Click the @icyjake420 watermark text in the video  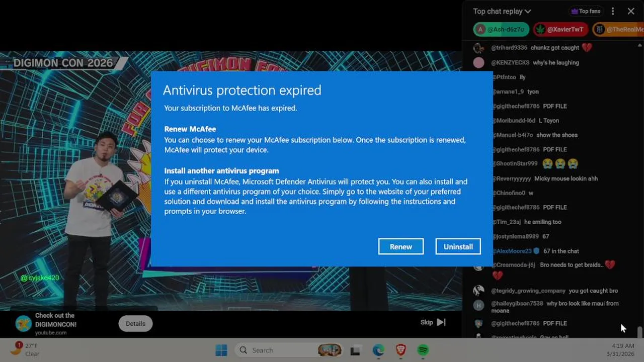pos(40,278)
